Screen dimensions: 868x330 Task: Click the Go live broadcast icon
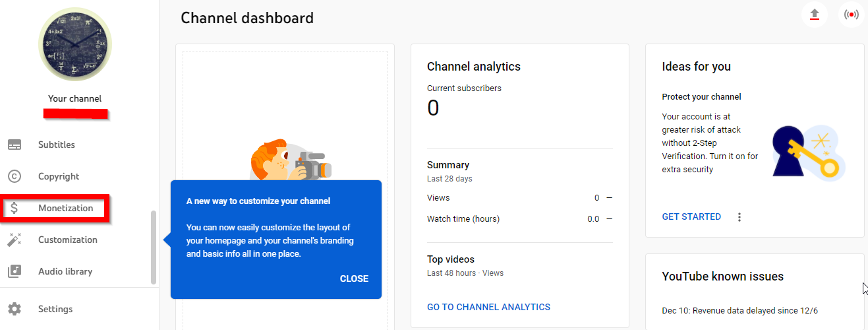[x=852, y=15]
